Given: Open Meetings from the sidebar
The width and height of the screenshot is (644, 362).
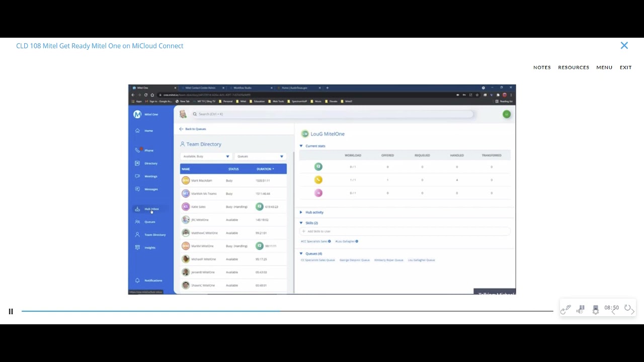Looking at the screenshot, I should (146, 176).
